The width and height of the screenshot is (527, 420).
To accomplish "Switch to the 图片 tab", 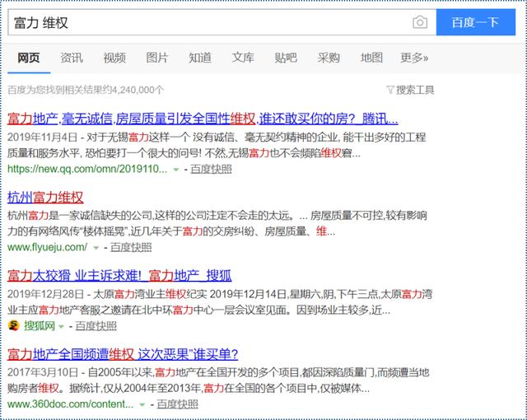I will coord(157,58).
